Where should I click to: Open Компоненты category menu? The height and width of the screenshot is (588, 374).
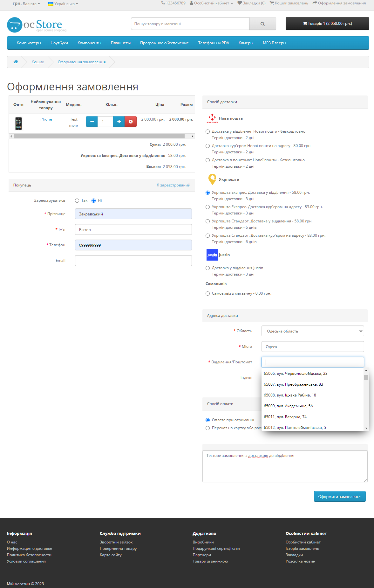[89, 43]
